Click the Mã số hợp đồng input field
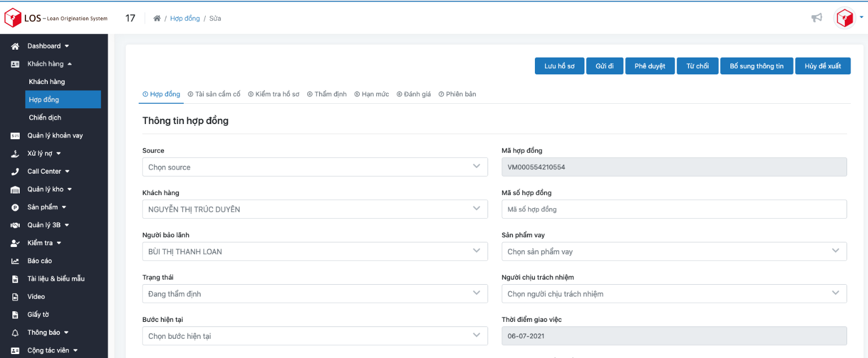 (674, 209)
